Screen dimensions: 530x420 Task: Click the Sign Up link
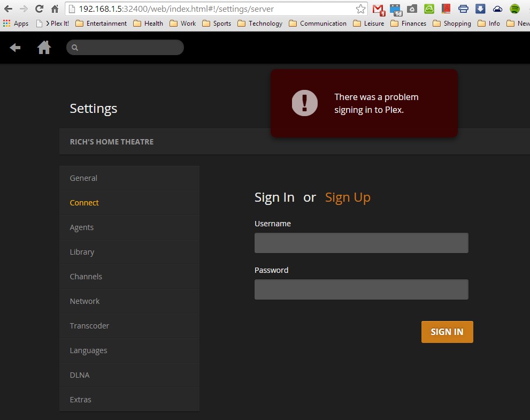(x=348, y=197)
